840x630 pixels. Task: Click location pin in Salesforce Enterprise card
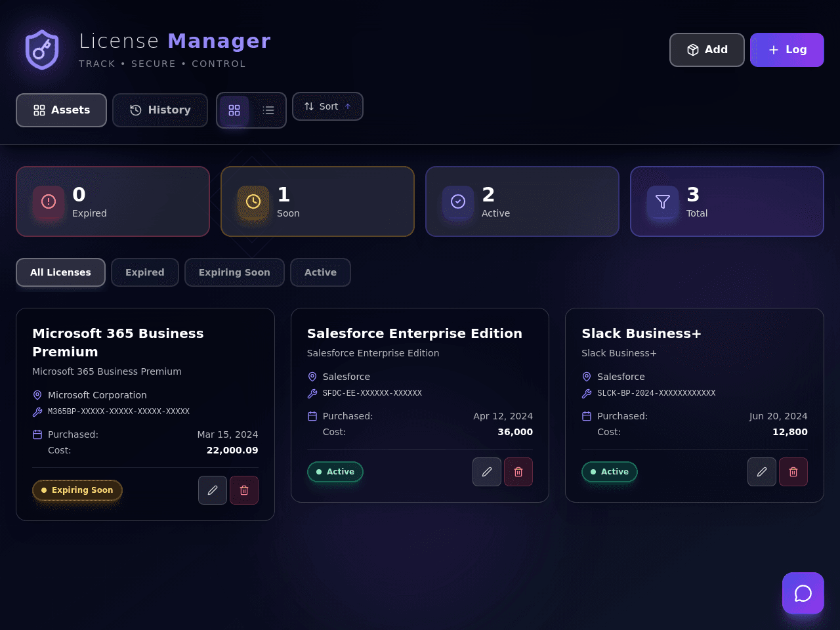click(x=312, y=377)
